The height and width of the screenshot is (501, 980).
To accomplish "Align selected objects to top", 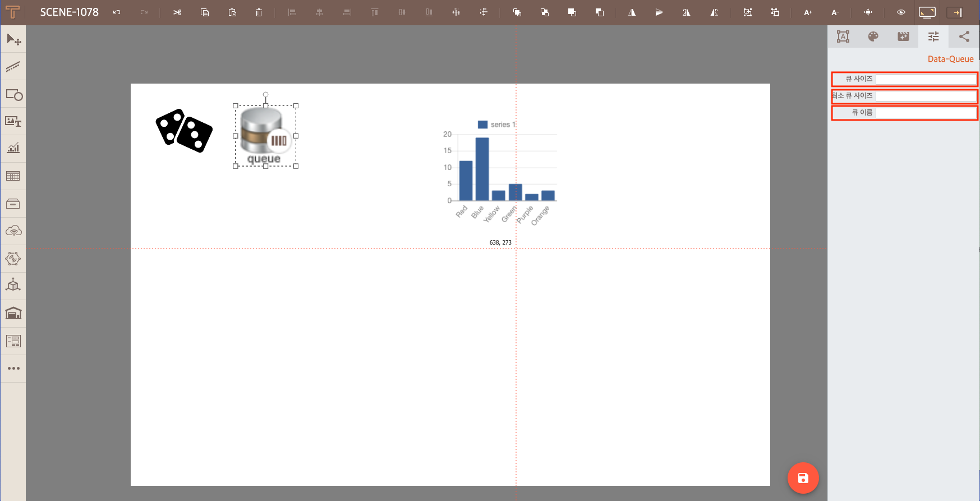I will click(375, 12).
